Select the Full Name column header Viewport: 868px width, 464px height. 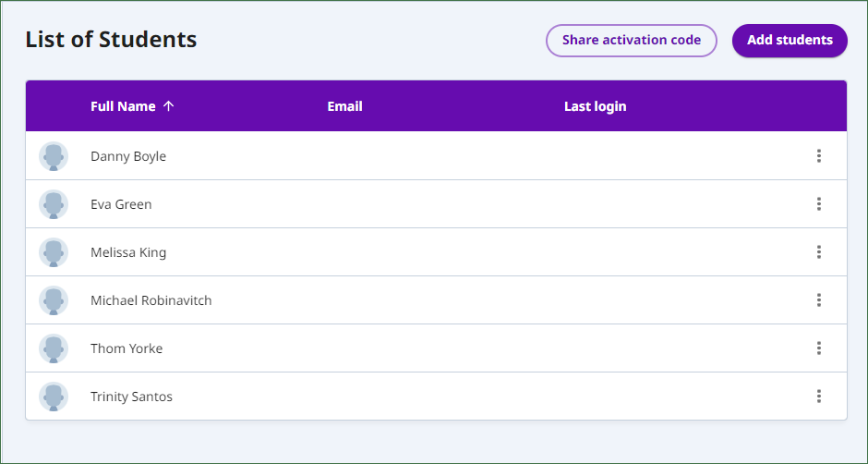click(x=123, y=106)
